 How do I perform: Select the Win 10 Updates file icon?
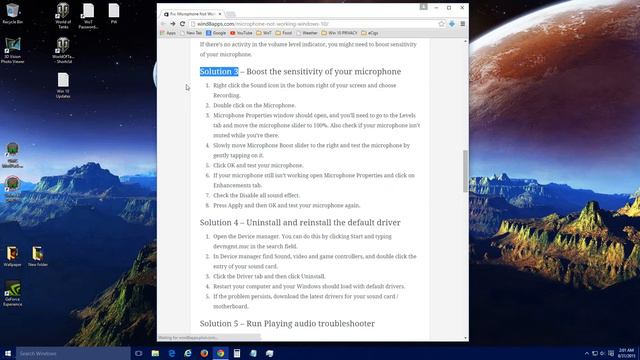point(63,86)
